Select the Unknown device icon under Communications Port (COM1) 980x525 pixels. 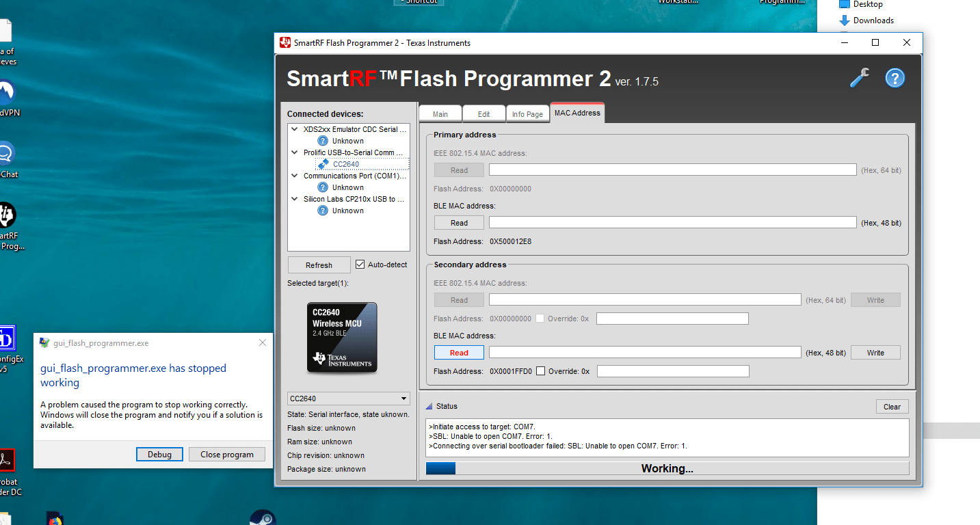click(323, 187)
